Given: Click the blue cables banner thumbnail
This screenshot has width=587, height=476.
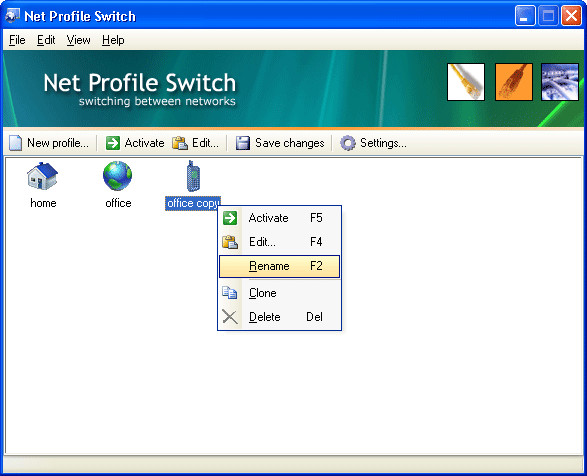Looking at the screenshot, I should [560, 82].
